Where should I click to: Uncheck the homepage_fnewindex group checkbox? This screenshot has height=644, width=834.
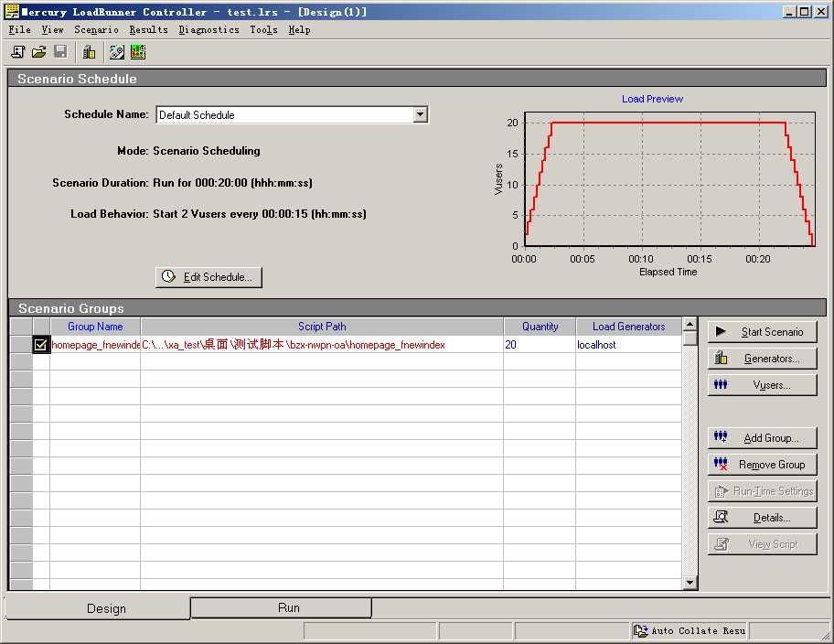click(x=41, y=345)
